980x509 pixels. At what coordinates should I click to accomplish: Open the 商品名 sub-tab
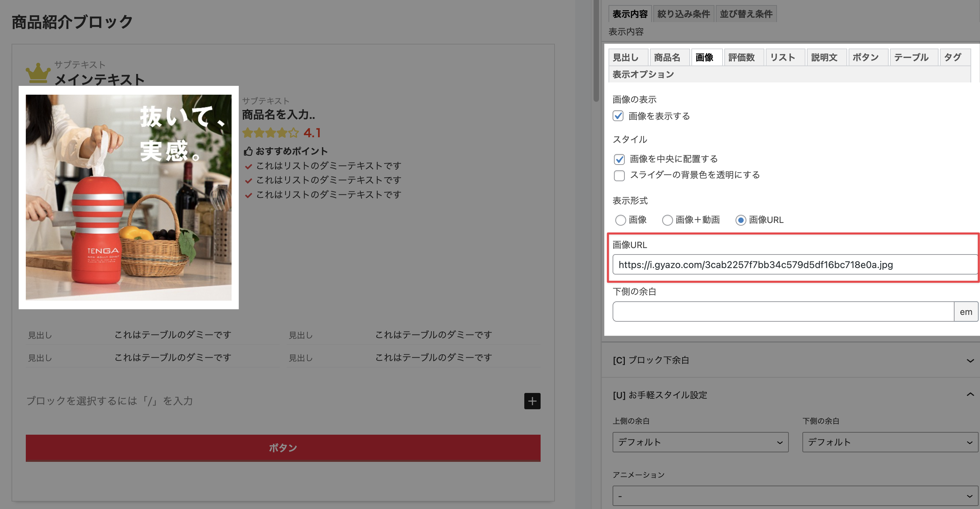pyautogui.click(x=669, y=57)
